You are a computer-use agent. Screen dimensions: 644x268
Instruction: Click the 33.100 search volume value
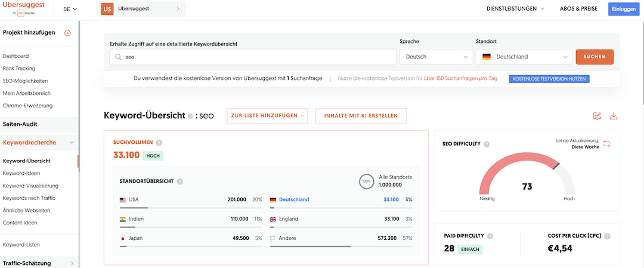[126, 156]
